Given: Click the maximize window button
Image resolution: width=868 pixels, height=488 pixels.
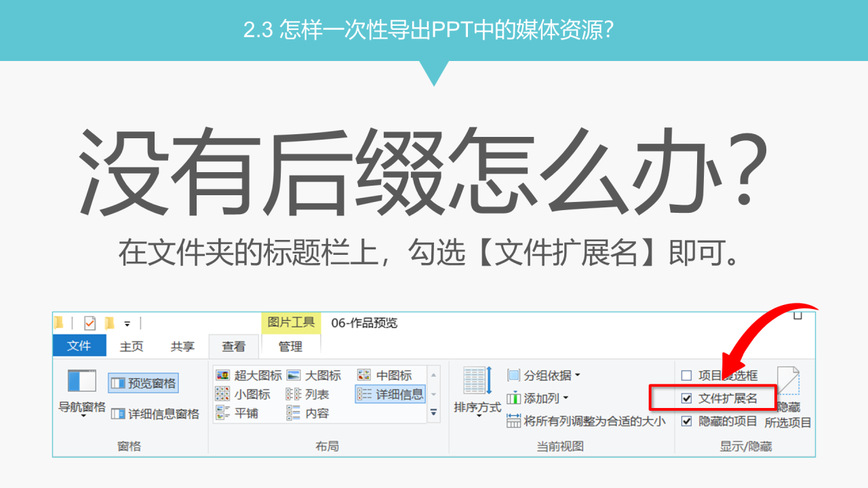Looking at the screenshot, I should pos(798,315).
